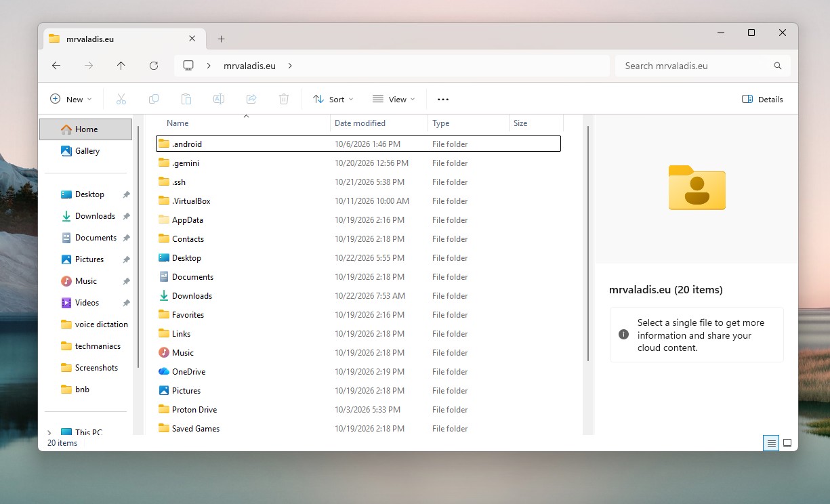Click the Share icon in toolbar
Viewport: 830px width, 504px height.
251,99
